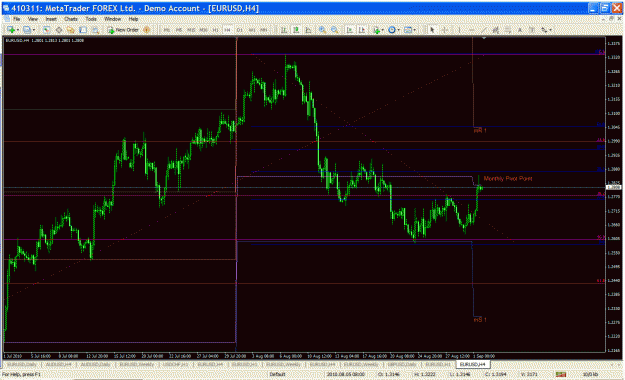The height and width of the screenshot is (380, 625).
Task: Select the Fibonacci Retracement tool
Action: [x=508, y=30]
